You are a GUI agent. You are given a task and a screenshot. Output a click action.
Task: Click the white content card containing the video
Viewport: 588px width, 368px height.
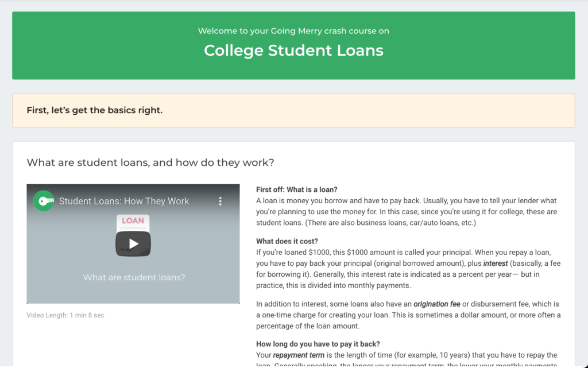[294, 253]
